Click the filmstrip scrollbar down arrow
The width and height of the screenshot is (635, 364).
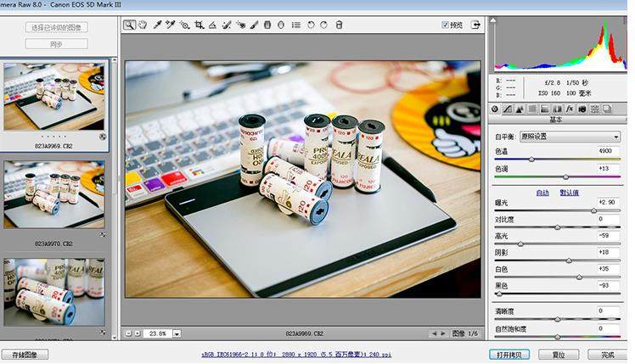point(115,337)
